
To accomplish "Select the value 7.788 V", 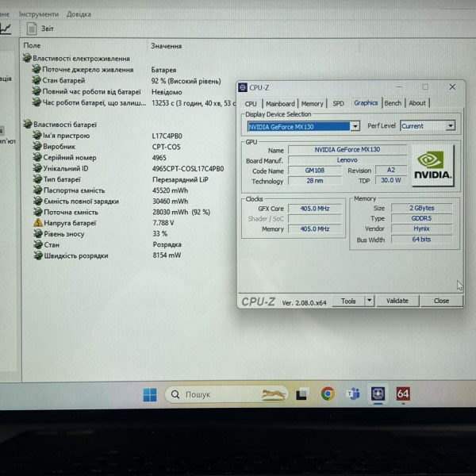I will point(163,223).
